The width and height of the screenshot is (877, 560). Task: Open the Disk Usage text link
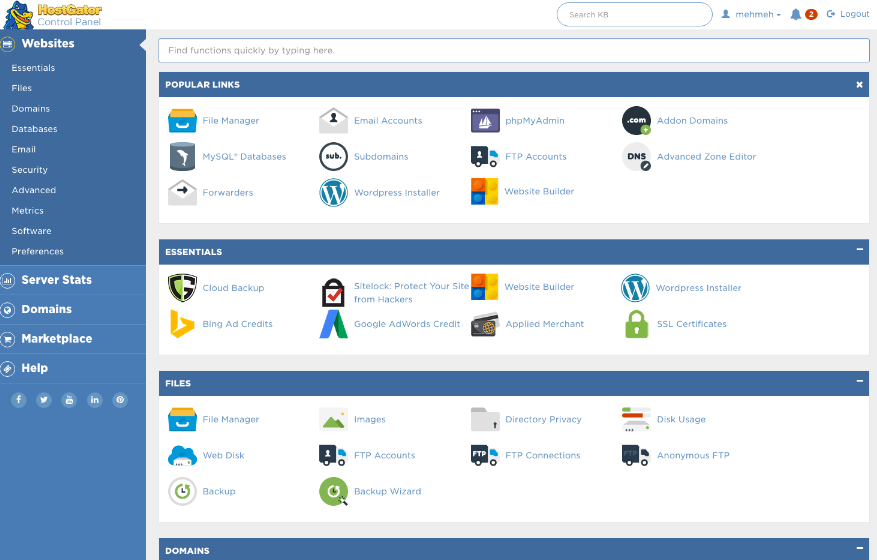681,420
